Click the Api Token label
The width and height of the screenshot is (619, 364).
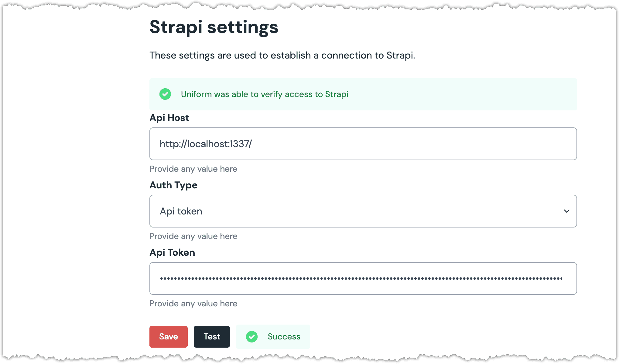click(x=172, y=253)
